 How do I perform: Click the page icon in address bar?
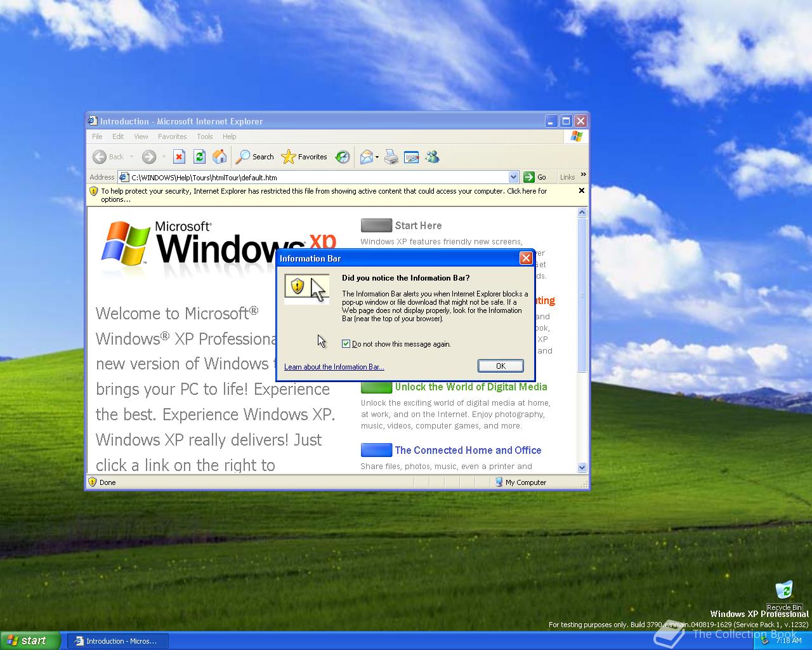pyautogui.click(x=124, y=177)
